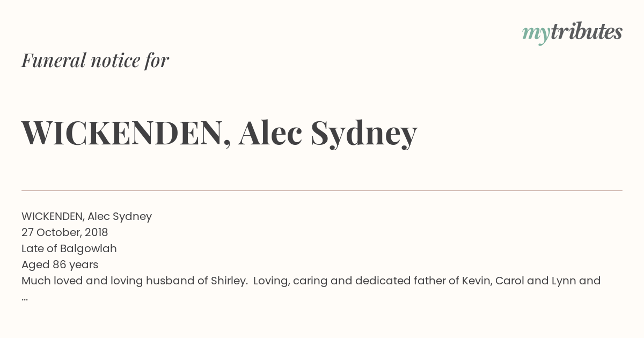Select the "Late of Balgowlah" line
Viewport: 644px width, 338px height.
69,248
